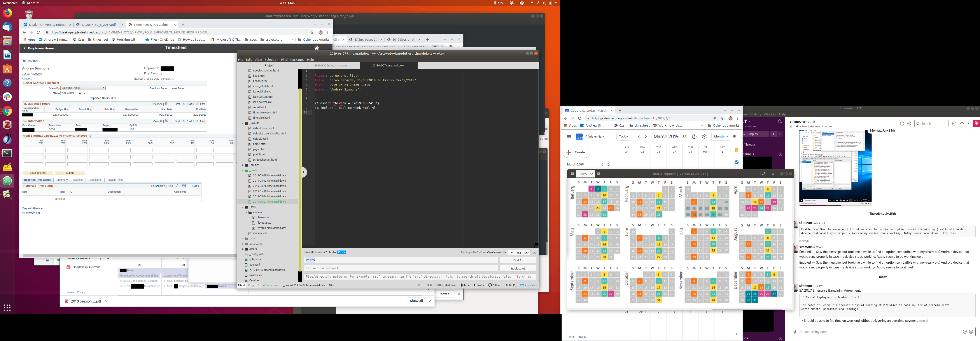Open Packages menu in Atom
Image resolution: width=980 pixels, height=341 pixels.
click(x=297, y=60)
